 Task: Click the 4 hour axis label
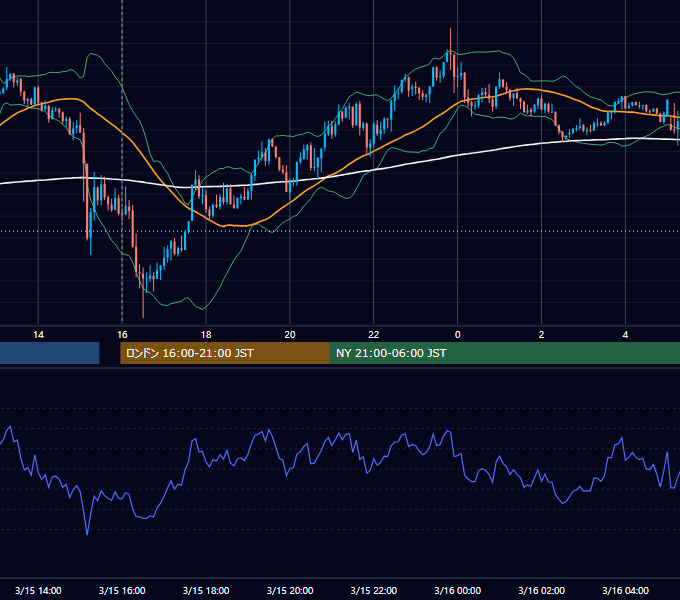point(625,335)
